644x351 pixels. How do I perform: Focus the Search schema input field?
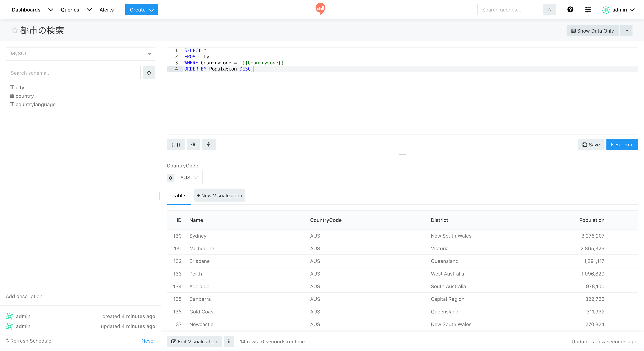click(x=73, y=73)
